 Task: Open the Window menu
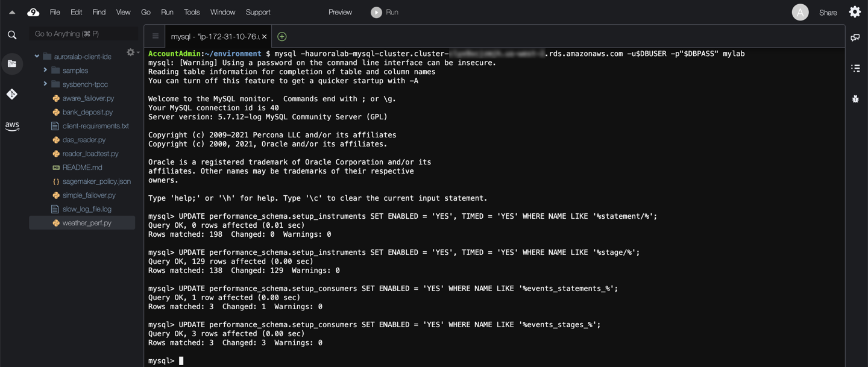(222, 12)
